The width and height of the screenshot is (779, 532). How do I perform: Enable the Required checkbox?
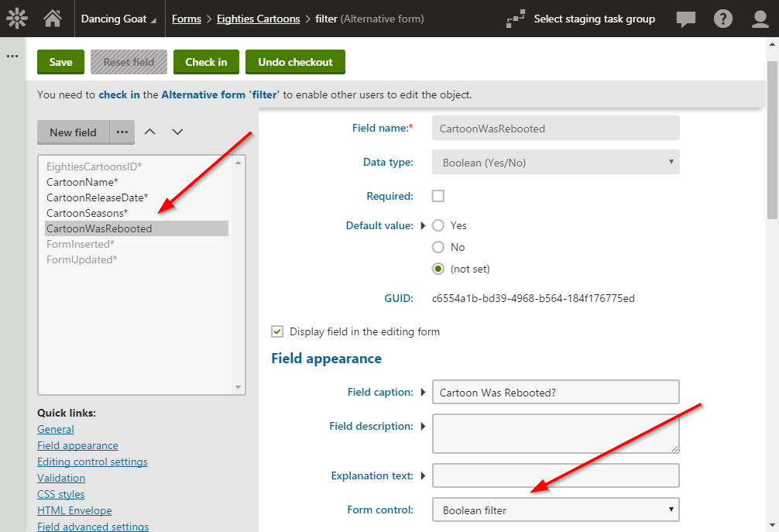point(438,196)
